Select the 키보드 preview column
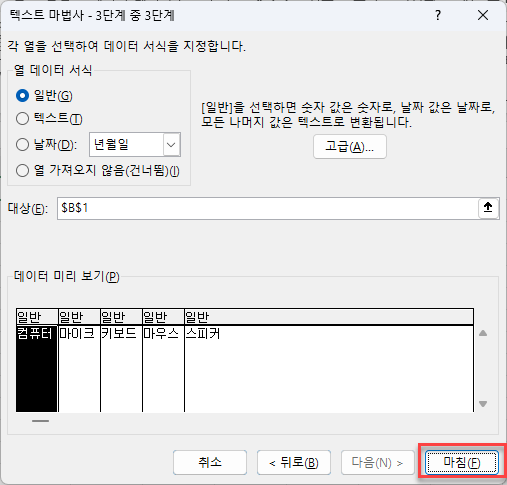 point(121,368)
